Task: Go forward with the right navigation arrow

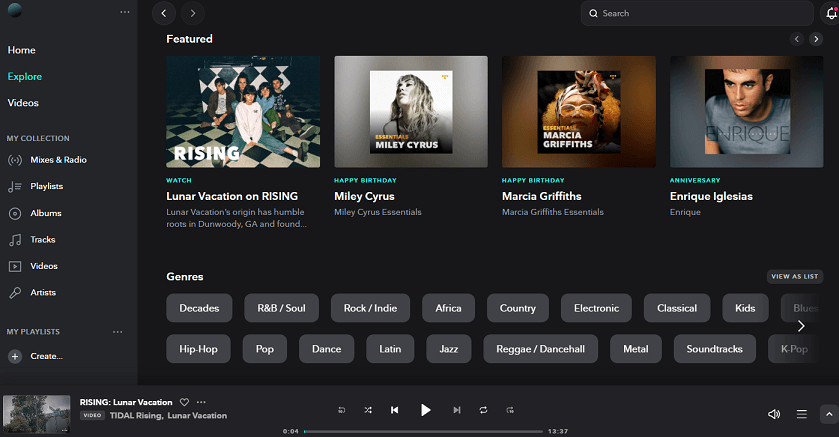Action: pos(193,13)
